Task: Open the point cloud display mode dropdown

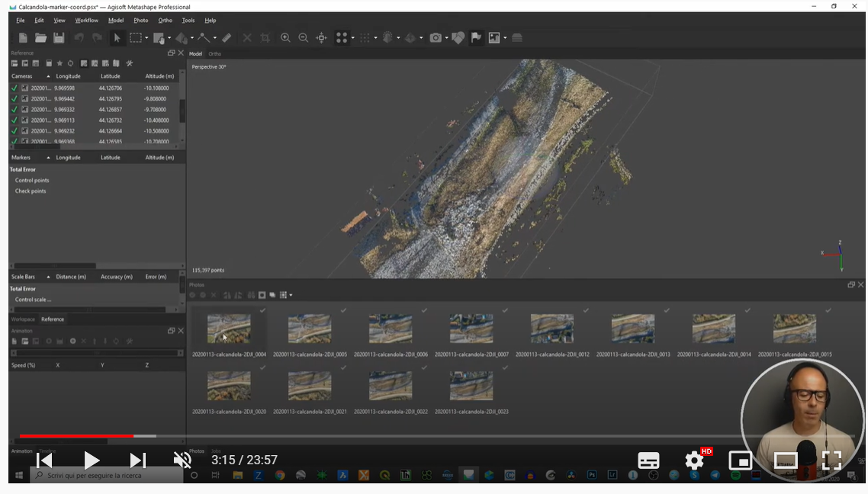Action: pos(352,37)
